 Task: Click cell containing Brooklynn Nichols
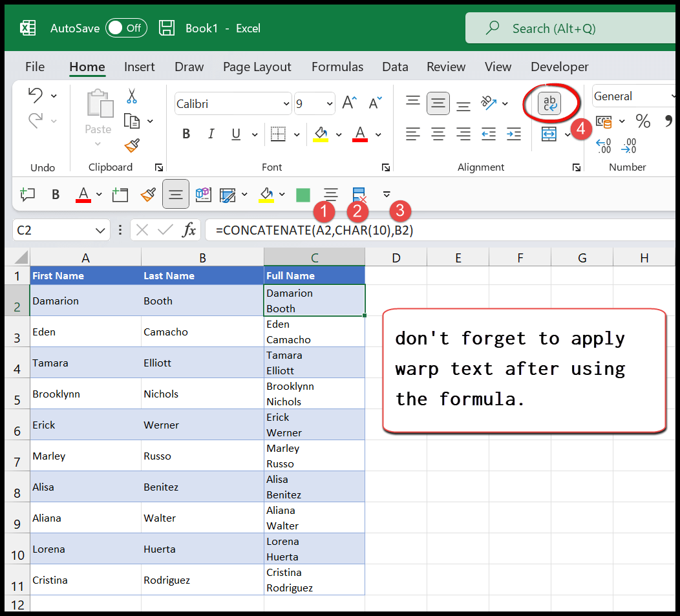[x=314, y=394]
